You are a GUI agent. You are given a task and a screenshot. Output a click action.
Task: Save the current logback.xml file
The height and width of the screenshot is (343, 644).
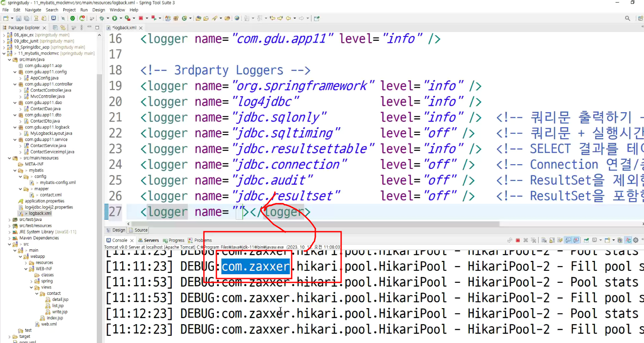tap(18, 18)
